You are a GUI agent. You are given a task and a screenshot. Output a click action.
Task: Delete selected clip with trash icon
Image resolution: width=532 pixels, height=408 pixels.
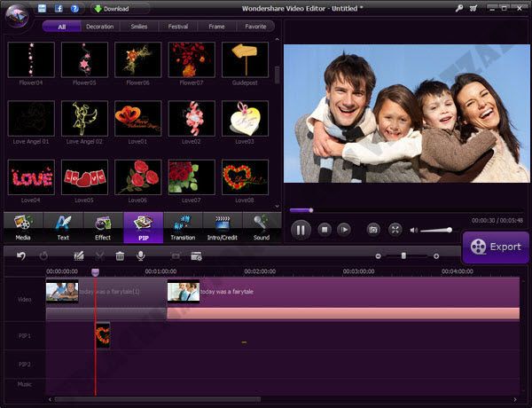click(x=120, y=256)
